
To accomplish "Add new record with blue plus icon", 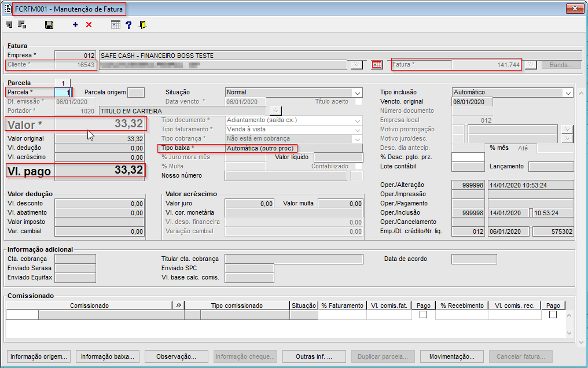I will pyautogui.click(x=75, y=25).
